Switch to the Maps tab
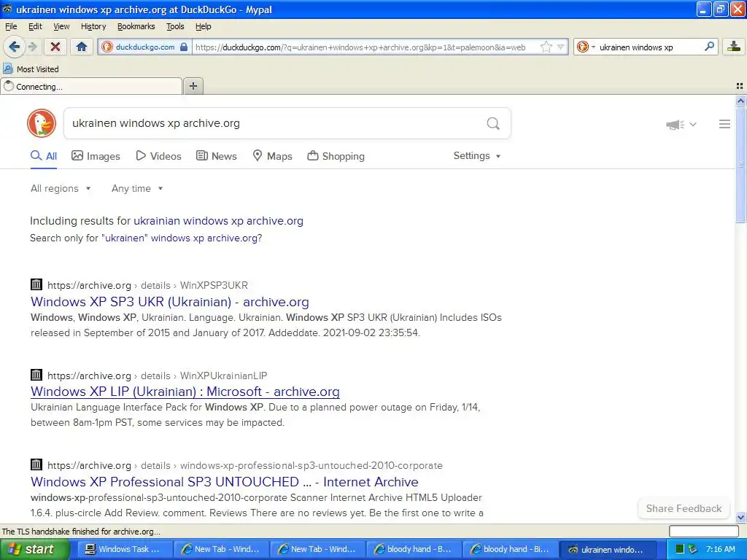 pyautogui.click(x=273, y=156)
